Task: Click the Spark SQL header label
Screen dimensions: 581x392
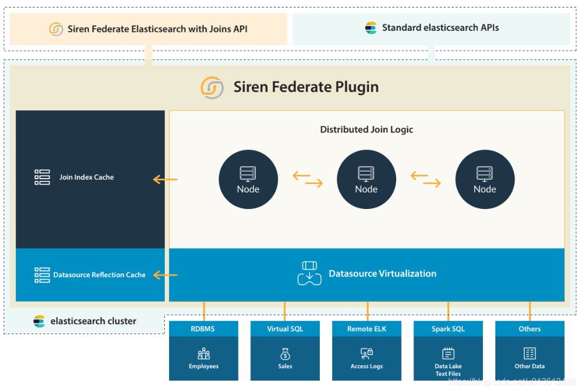Action: [448, 329]
